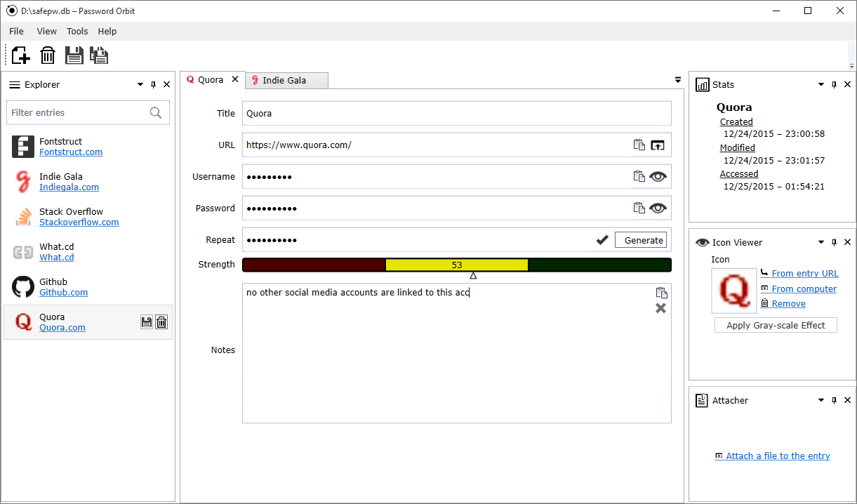Click the Github octocat entry icon
The height and width of the screenshot is (504, 857).
[x=23, y=287]
